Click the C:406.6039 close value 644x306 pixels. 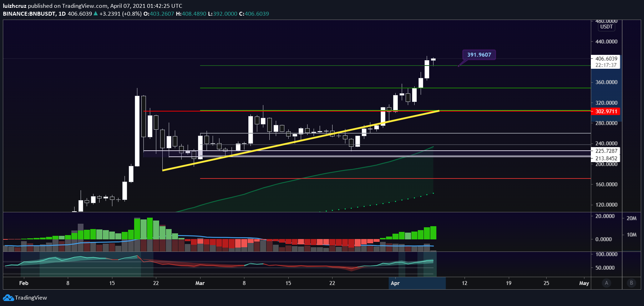pyautogui.click(x=254, y=14)
